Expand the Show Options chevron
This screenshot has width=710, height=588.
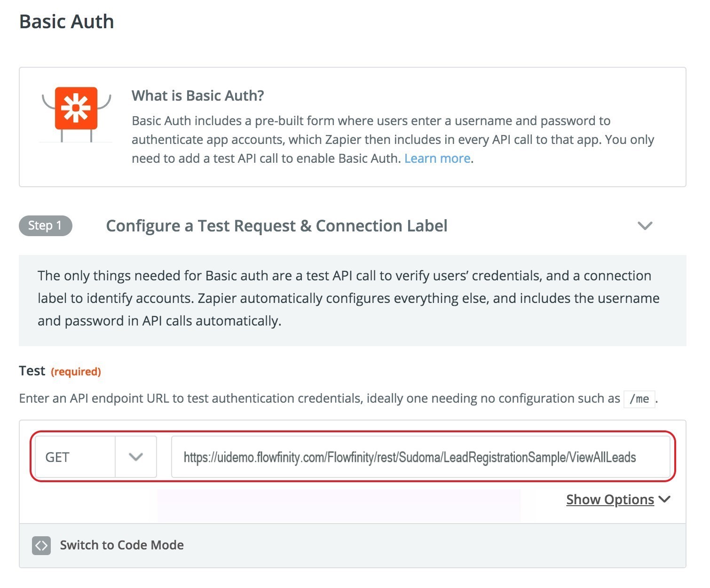click(x=664, y=500)
